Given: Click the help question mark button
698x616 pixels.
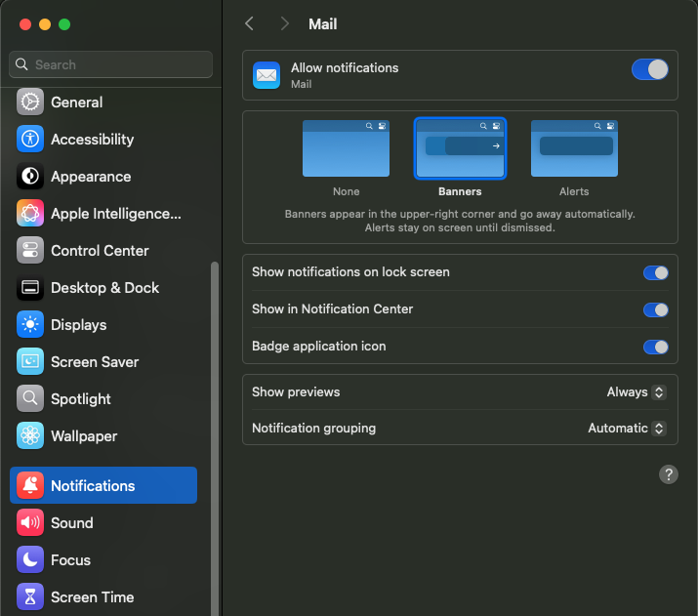Looking at the screenshot, I should click(x=669, y=474).
